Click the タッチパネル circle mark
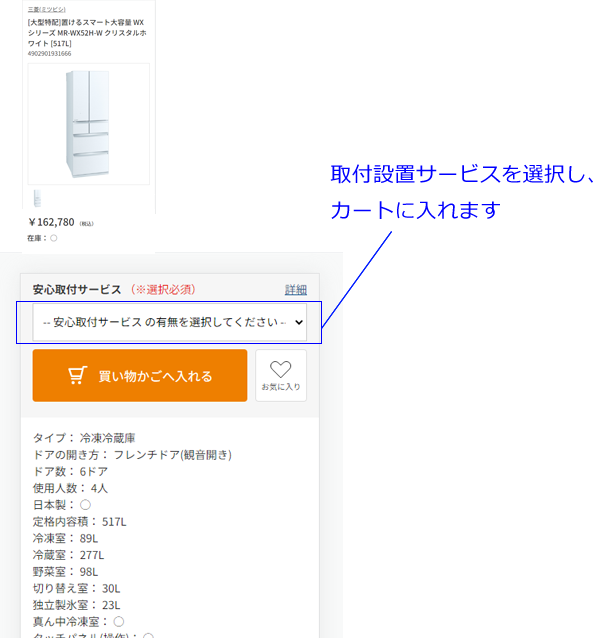The height and width of the screenshot is (638, 600). pyautogui.click(x=148, y=635)
